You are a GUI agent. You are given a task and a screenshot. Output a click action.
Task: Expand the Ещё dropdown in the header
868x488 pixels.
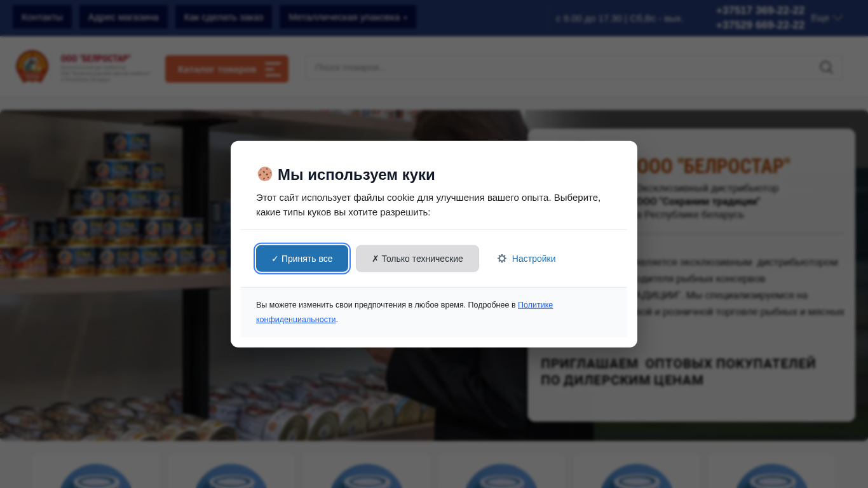point(827,18)
